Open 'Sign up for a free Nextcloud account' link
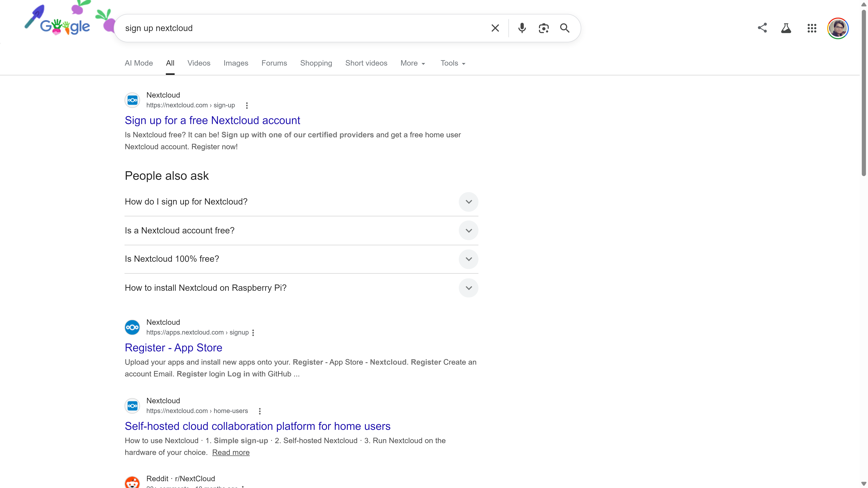868x488 pixels. click(x=212, y=121)
